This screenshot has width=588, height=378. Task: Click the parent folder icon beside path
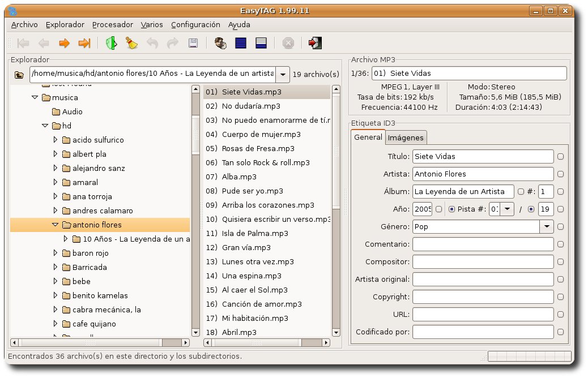click(19, 74)
